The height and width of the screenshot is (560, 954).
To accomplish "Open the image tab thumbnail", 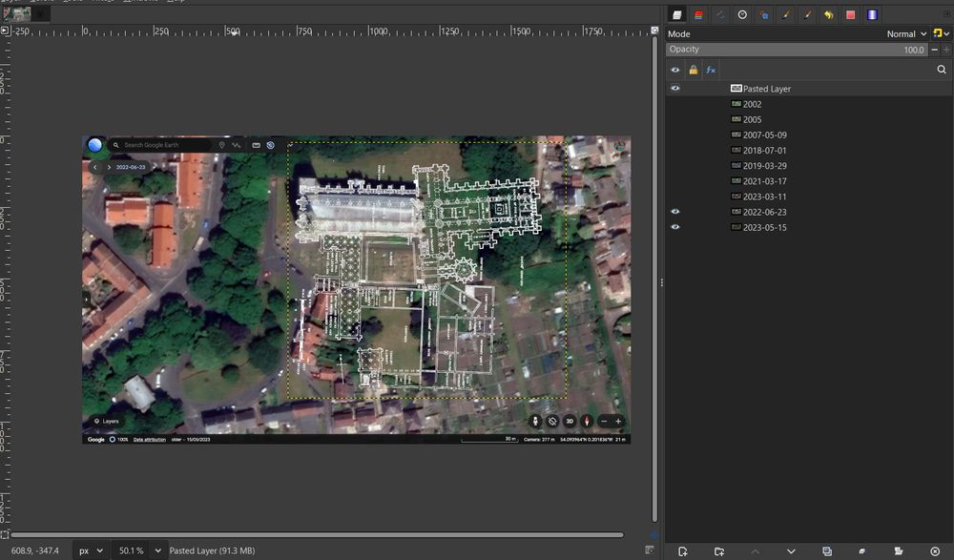I will (x=16, y=12).
